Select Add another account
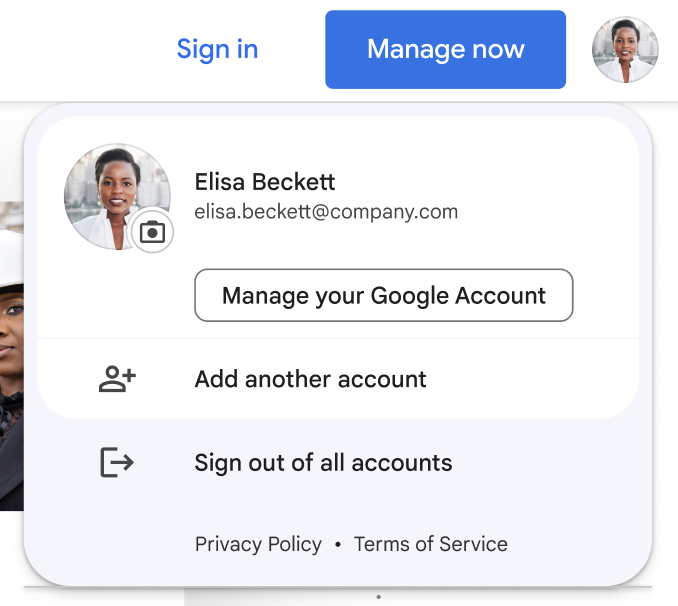 [x=310, y=379]
